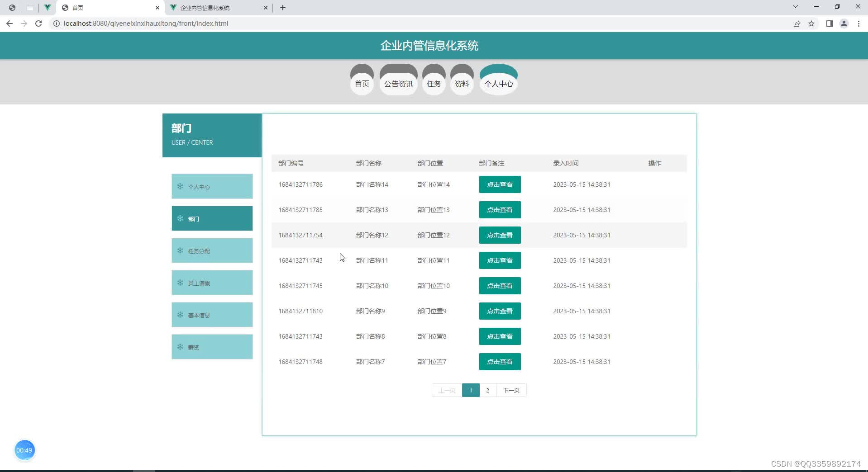Click the browser forward arrow

[24, 24]
